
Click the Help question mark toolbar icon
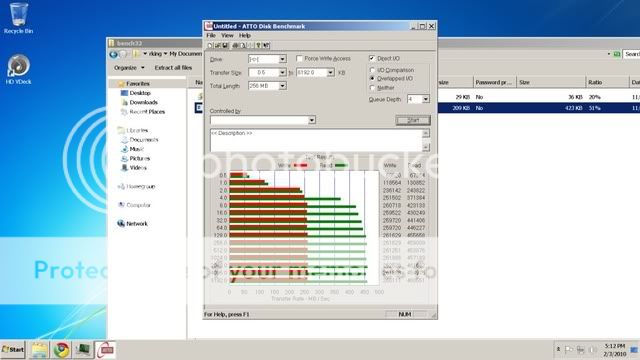258,45
